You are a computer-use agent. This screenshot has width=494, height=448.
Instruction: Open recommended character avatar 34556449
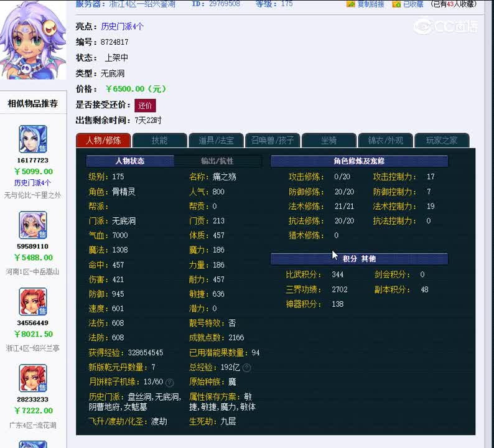[33, 302]
